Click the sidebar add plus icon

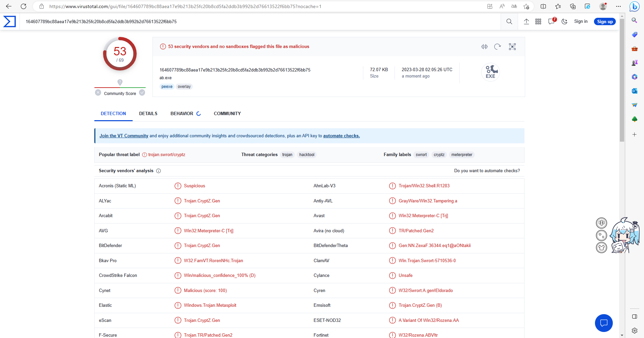coord(634,135)
